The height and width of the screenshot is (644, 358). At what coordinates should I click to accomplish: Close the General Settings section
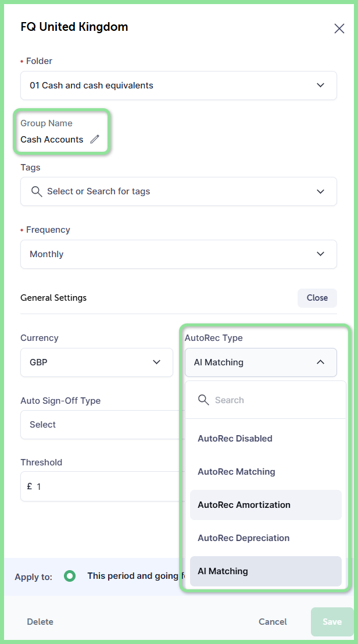pos(317,298)
